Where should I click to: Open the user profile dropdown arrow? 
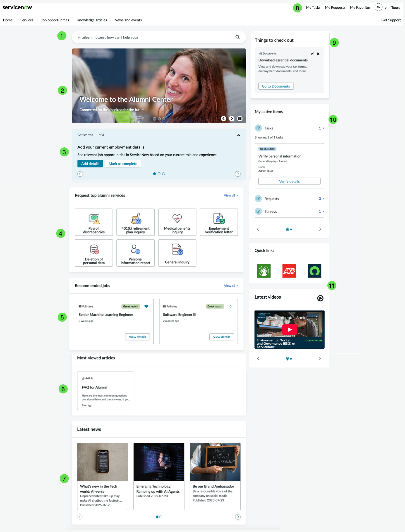click(x=386, y=8)
